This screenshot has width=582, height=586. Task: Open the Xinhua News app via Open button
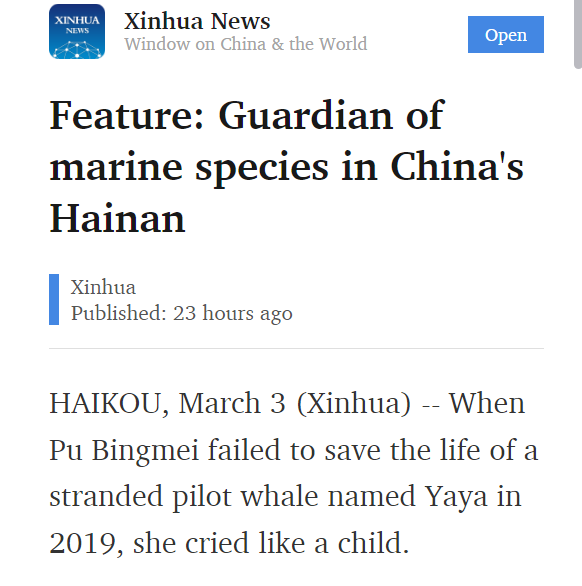click(506, 34)
